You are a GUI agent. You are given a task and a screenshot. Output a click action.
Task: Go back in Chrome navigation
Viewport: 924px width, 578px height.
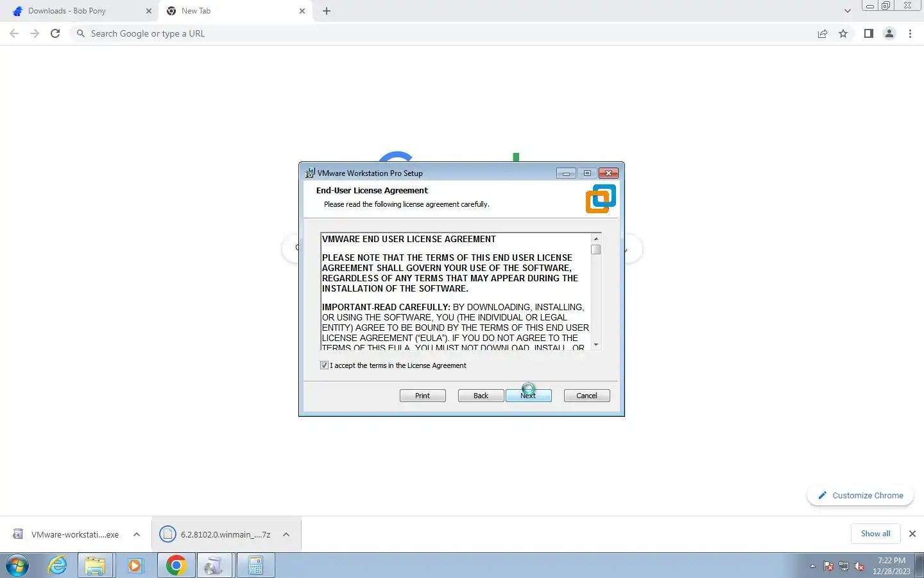point(14,33)
